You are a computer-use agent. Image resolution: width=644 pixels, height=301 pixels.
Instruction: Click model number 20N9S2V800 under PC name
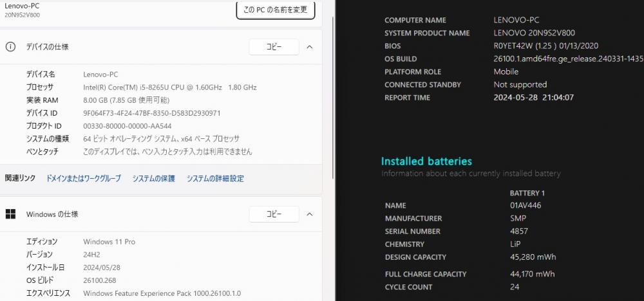22,15
